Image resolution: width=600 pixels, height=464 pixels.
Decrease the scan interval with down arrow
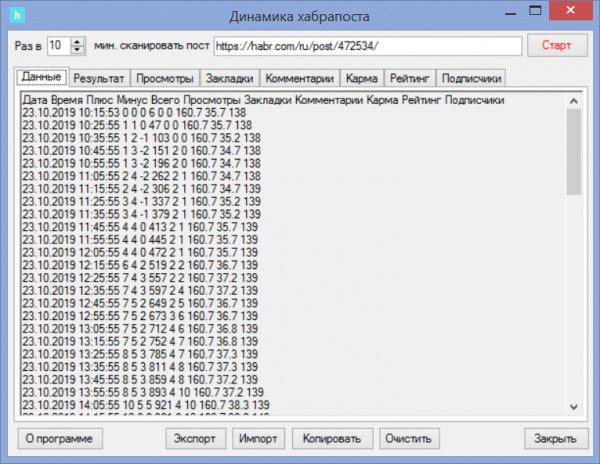coord(77,51)
